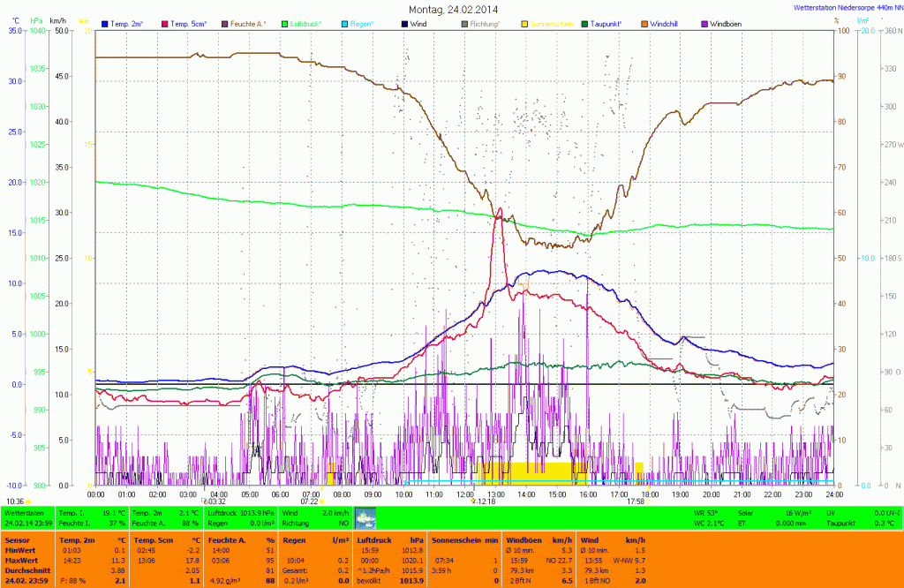Click the dark navy Wind legend square
904x588 pixels.
pyautogui.click(x=404, y=22)
